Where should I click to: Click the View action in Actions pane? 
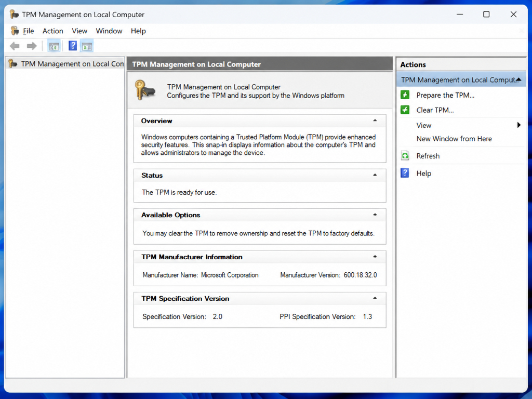424,125
